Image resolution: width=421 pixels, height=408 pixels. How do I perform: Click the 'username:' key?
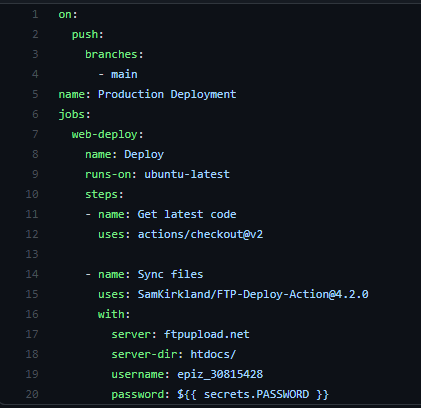140,374
